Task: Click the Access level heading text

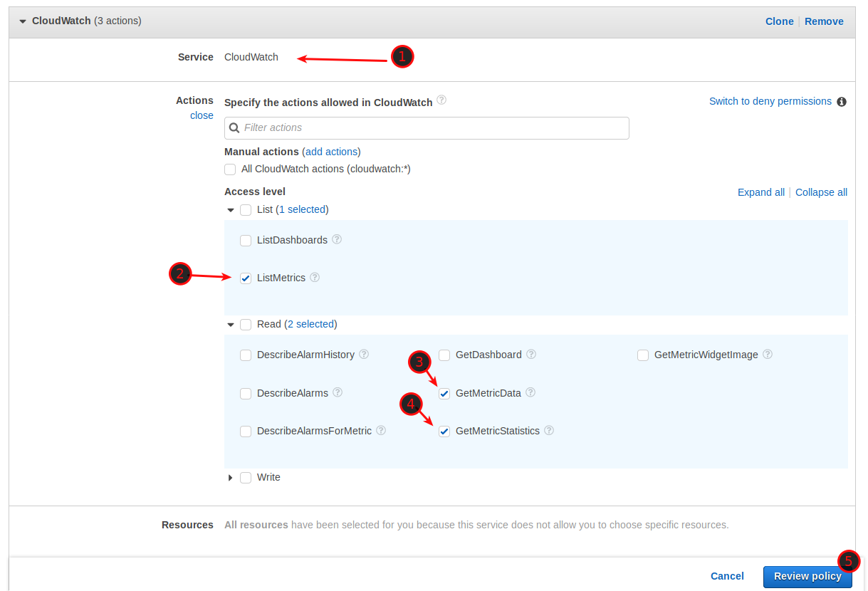Action: coord(255,192)
